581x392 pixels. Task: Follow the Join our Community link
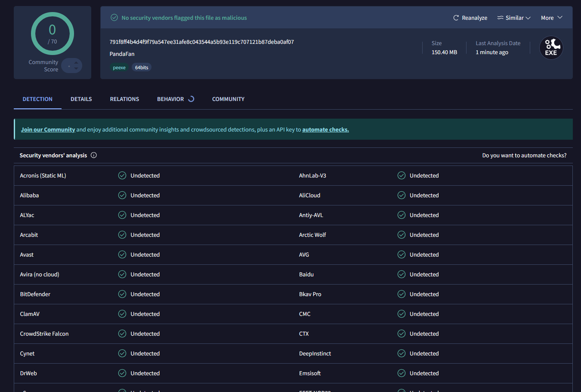coord(48,129)
